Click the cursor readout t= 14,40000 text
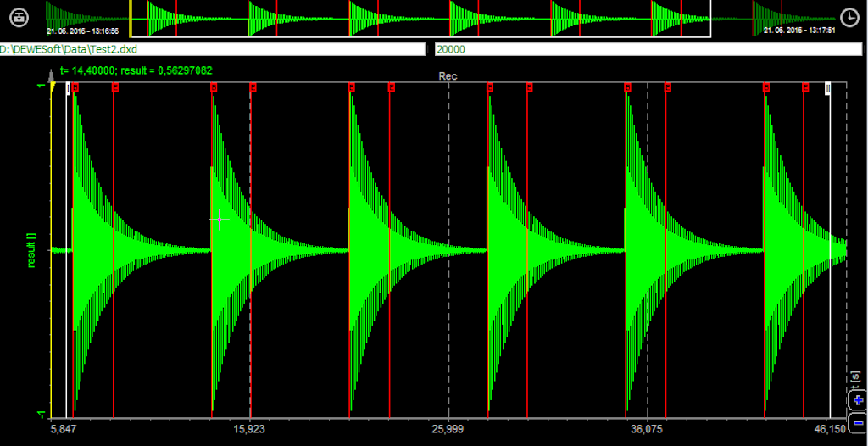868x446 pixels. (x=136, y=71)
